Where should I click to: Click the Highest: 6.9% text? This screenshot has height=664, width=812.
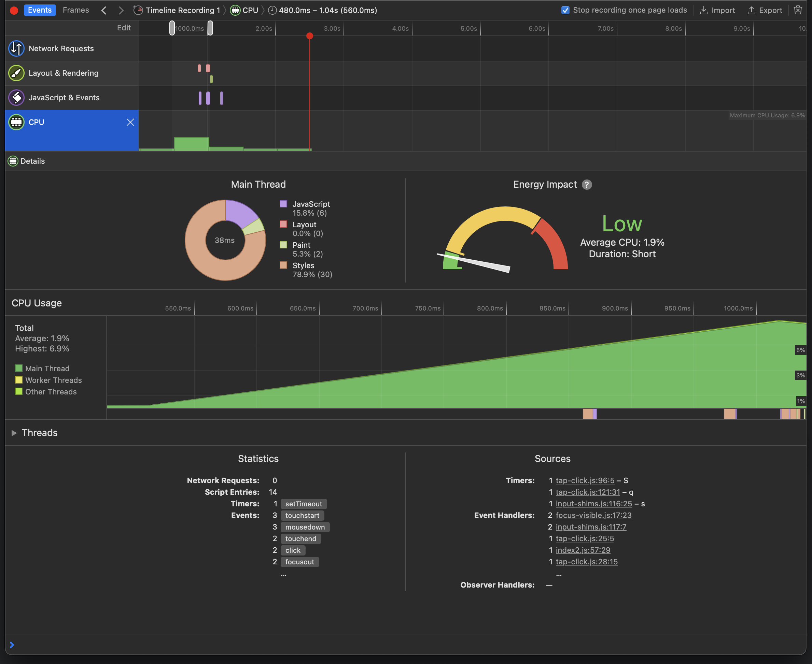pos(42,349)
